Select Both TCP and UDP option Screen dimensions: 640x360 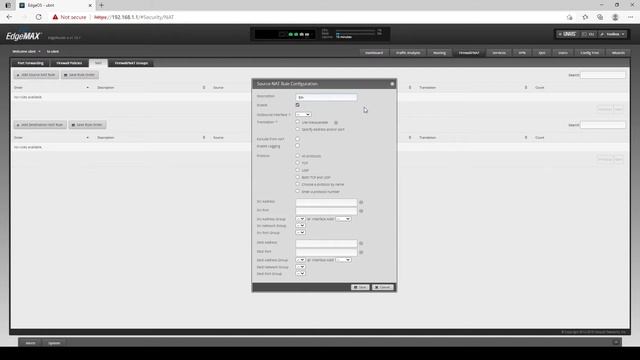(298, 177)
